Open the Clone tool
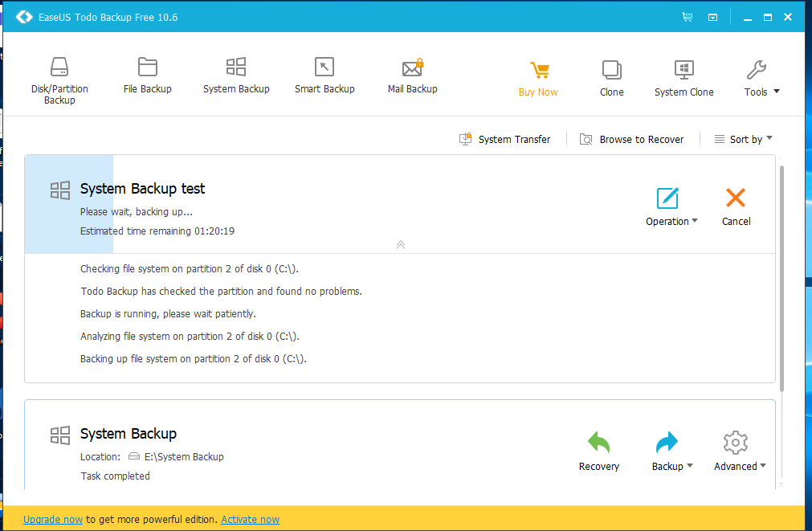The width and height of the screenshot is (812, 531). [611, 79]
